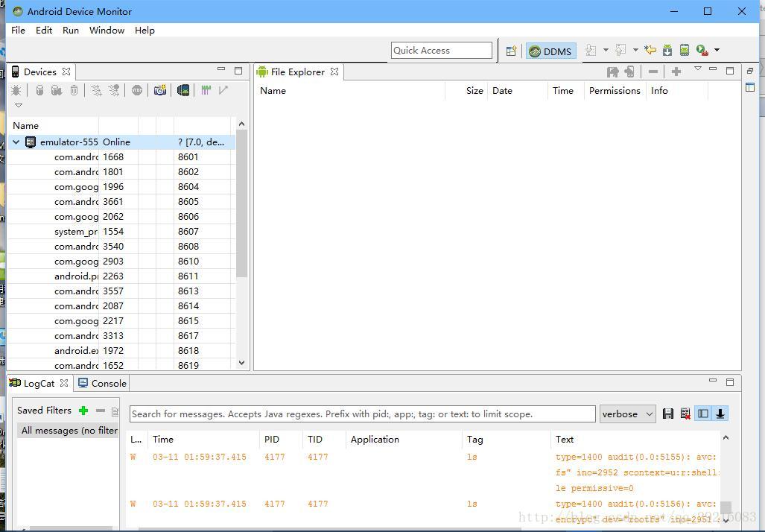765x532 pixels.
Task: Switch to the DDMS perspective
Action: [550, 51]
